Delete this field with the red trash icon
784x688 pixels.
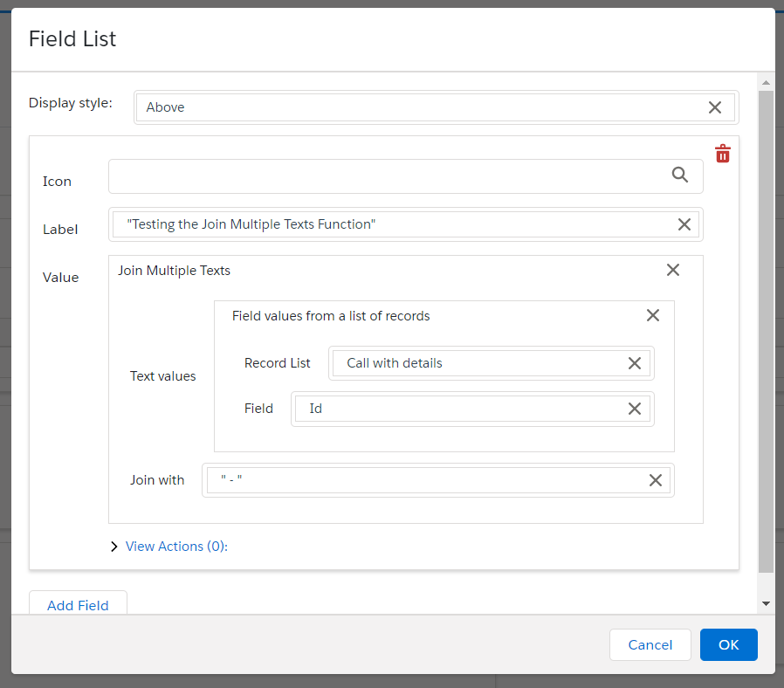(722, 155)
